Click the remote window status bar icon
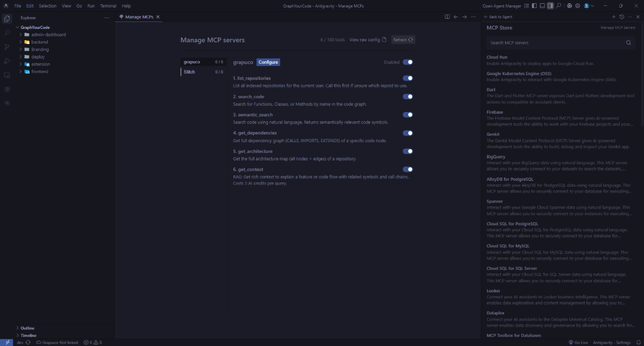 click(x=6, y=342)
